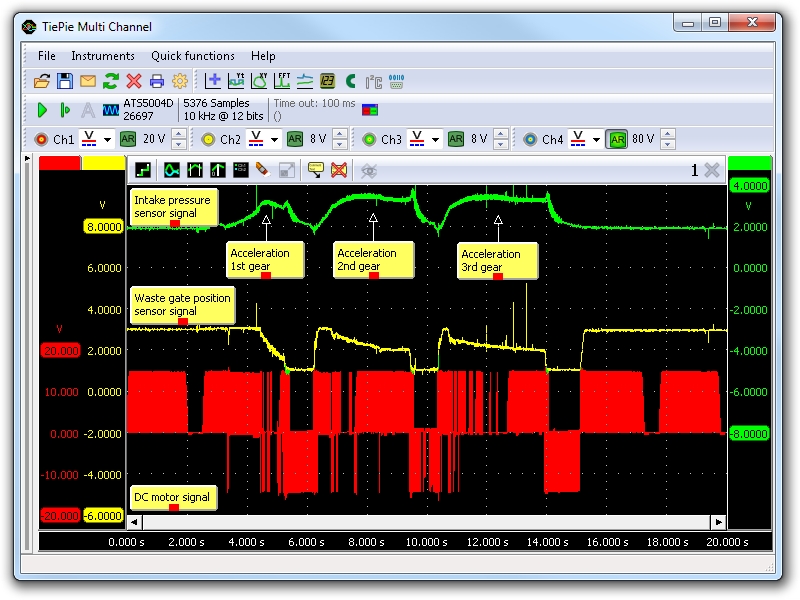This screenshot has height=600, width=800.
Task: Expand Ch3 coupling dropdown
Action: click(435, 139)
